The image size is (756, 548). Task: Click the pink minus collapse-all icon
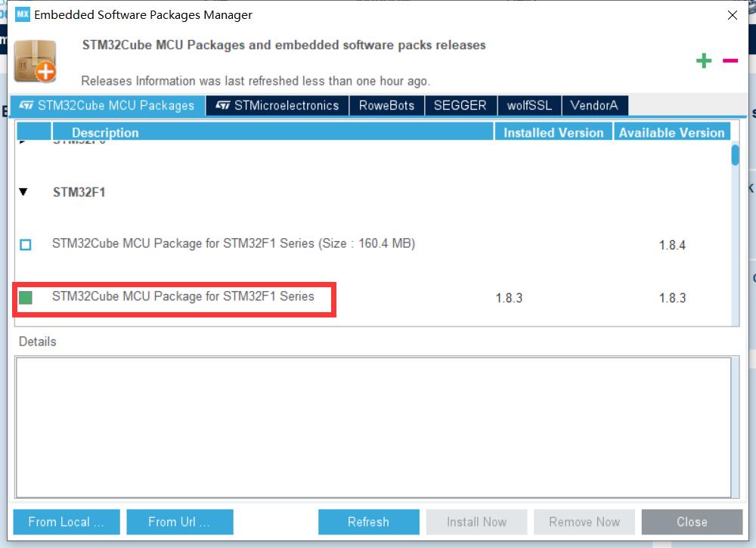click(x=730, y=60)
